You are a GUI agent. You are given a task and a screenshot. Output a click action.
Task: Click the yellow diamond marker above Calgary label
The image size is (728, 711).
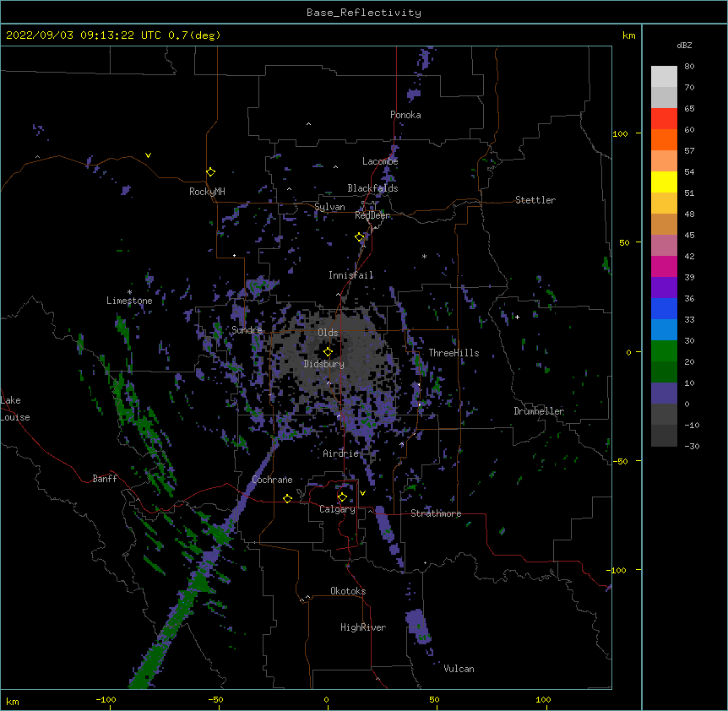tap(342, 497)
